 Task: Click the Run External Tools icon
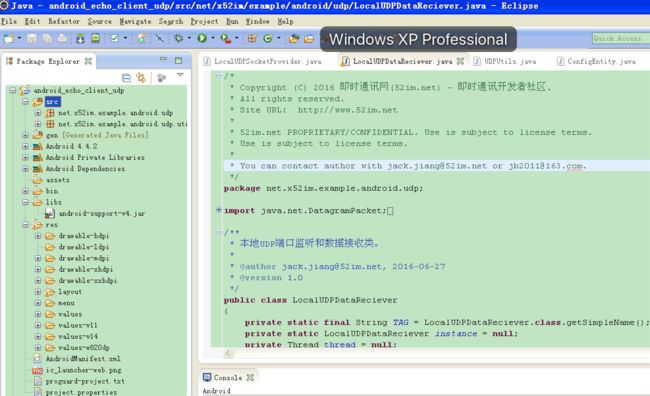225,39
